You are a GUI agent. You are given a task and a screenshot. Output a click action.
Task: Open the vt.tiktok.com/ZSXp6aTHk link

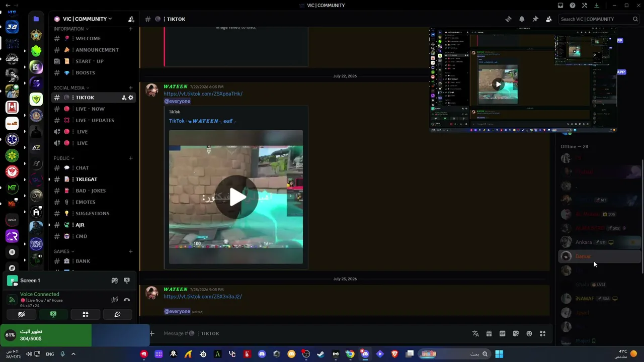203,94
